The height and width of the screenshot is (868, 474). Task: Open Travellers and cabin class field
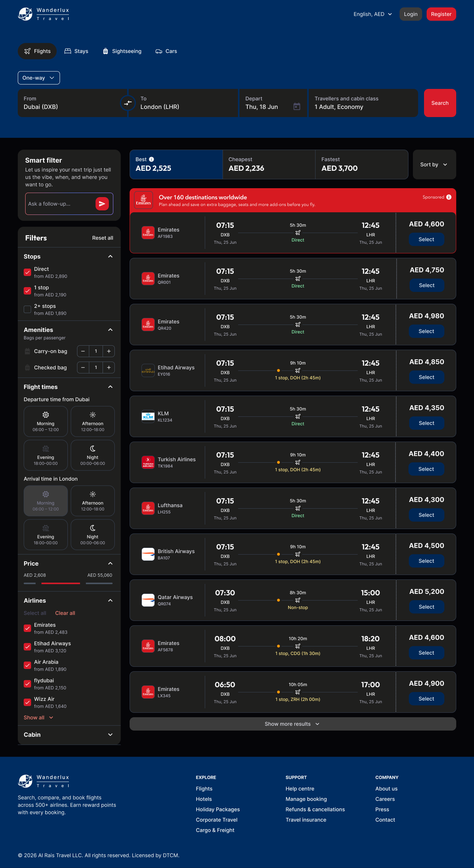[x=363, y=103]
